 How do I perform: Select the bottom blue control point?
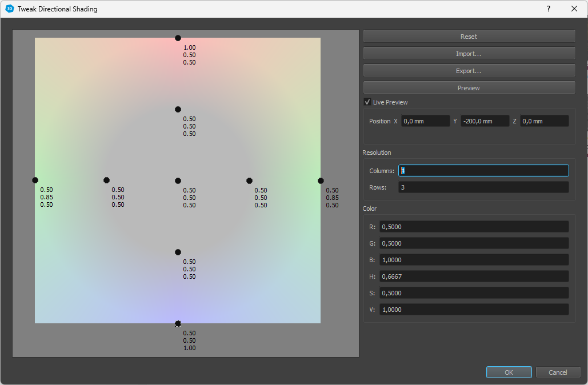[178, 323]
